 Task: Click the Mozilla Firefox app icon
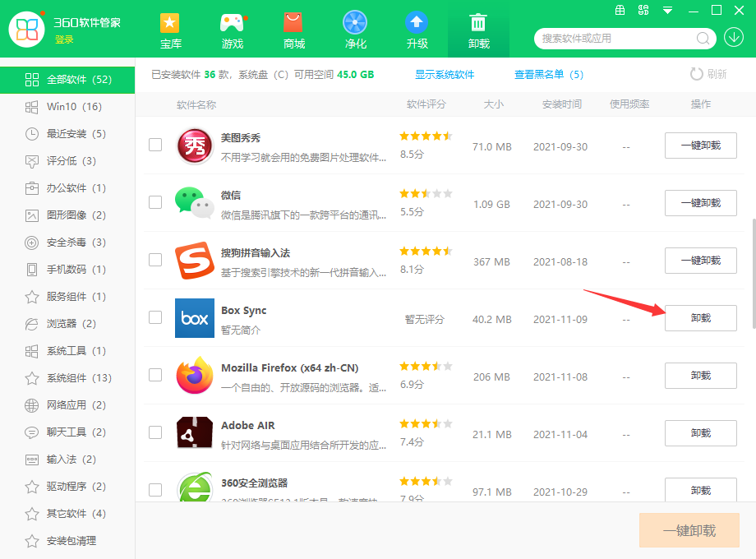click(x=194, y=375)
